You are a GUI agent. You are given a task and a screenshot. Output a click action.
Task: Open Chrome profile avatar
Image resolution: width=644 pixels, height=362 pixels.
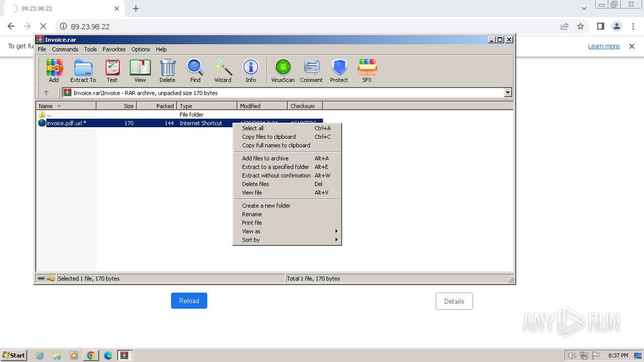click(x=617, y=26)
